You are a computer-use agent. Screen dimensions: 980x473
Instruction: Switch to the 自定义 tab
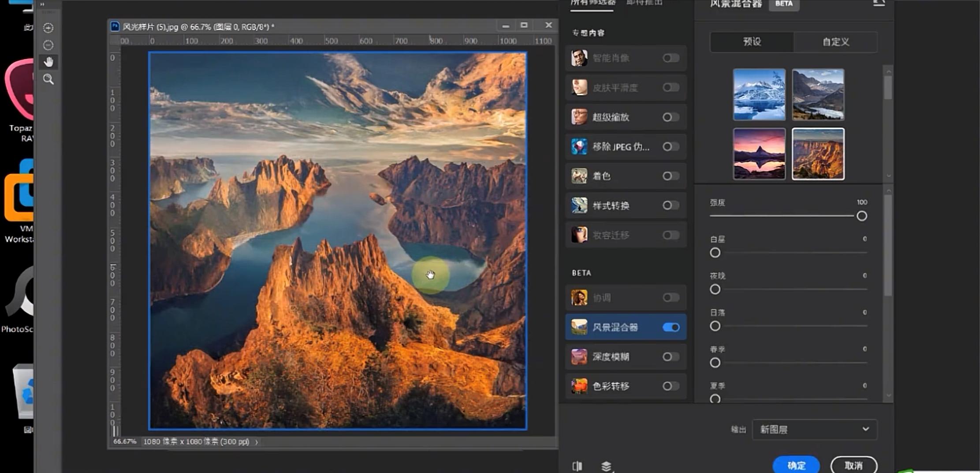[835, 42]
